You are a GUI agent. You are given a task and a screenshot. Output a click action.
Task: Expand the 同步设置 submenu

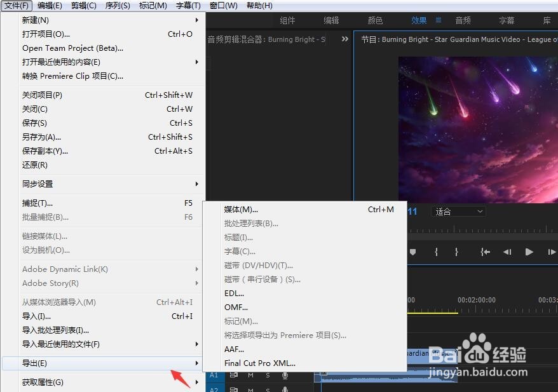(x=196, y=184)
